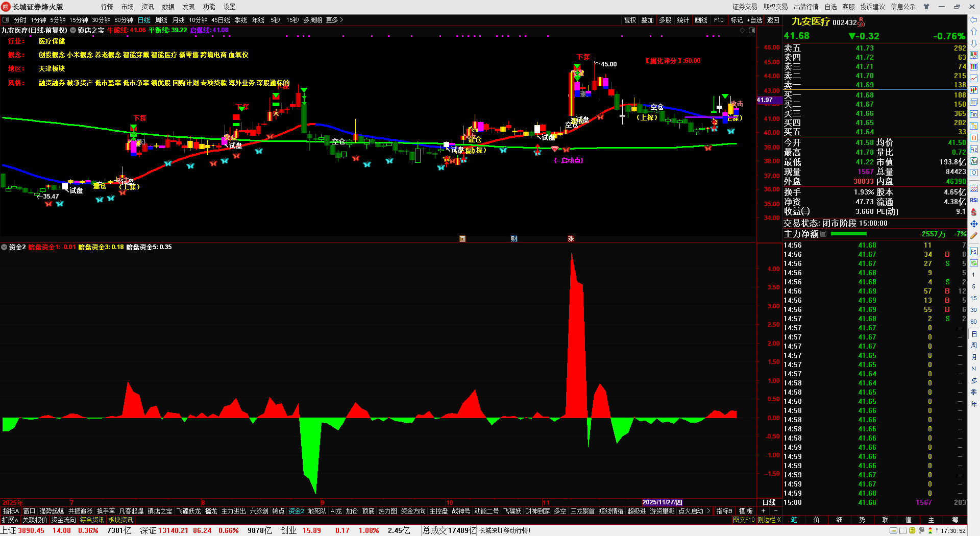
Task: Click the RSI icon in sidebar
Action: coord(974,200)
